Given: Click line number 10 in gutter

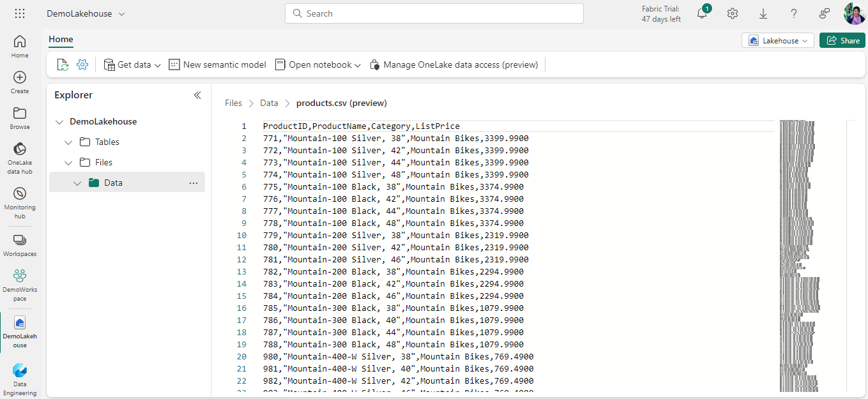Looking at the screenshot, I should pyautogui.click(x=241, y=236).
